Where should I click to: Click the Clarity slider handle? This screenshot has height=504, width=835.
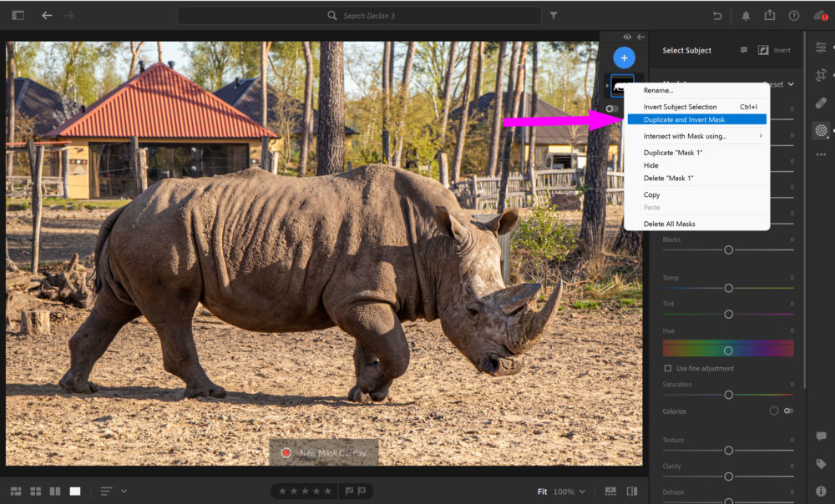pos(728,476)
